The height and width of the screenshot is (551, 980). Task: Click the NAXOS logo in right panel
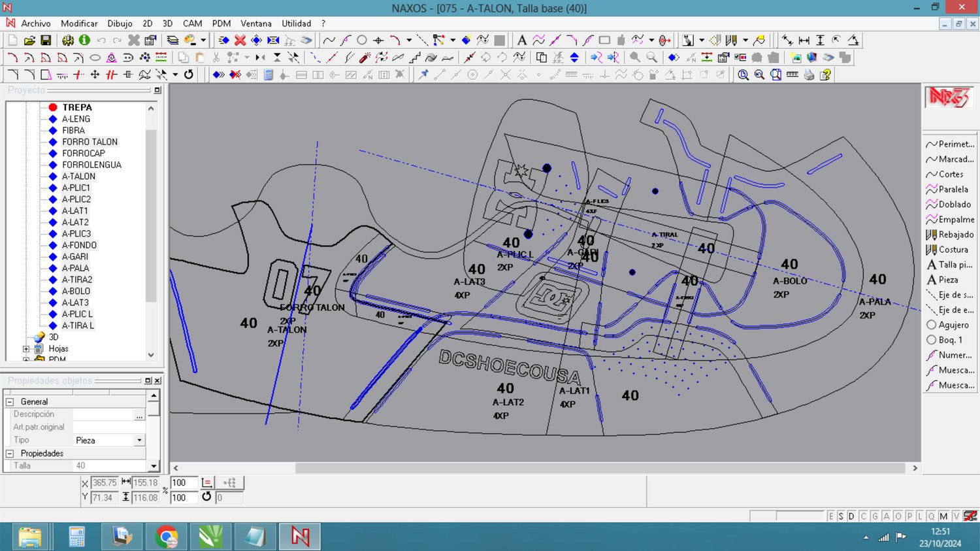point(949,97)
